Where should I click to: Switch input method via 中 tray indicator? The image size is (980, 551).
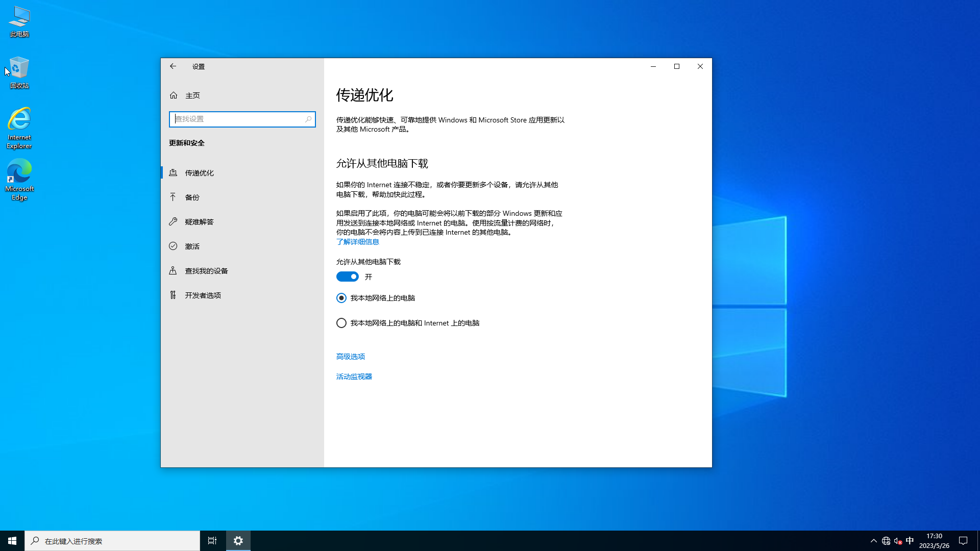(x=911, y=540)
